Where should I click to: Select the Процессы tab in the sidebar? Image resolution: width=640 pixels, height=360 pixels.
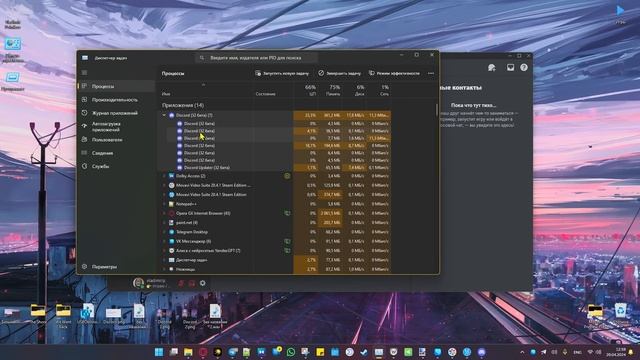(116, 86)
